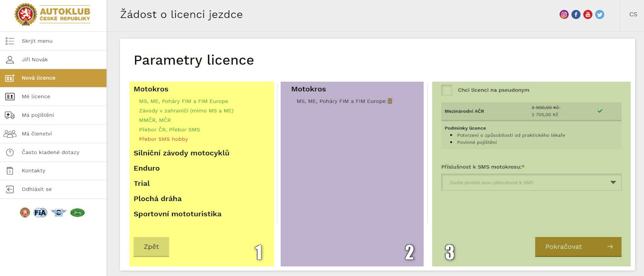Screen dimensions: 644x276
Task: Open the Facebook social icon
Action: click(x=576, y=15)
